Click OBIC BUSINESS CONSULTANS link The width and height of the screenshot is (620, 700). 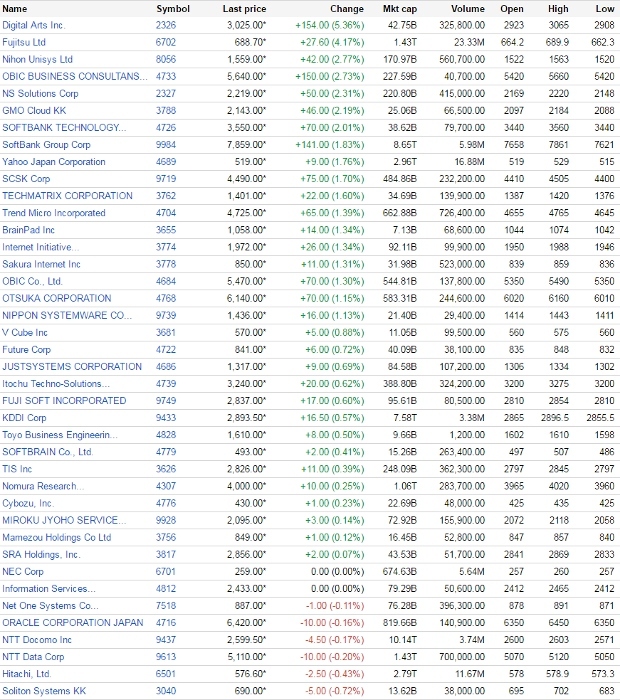coord(75,76)
